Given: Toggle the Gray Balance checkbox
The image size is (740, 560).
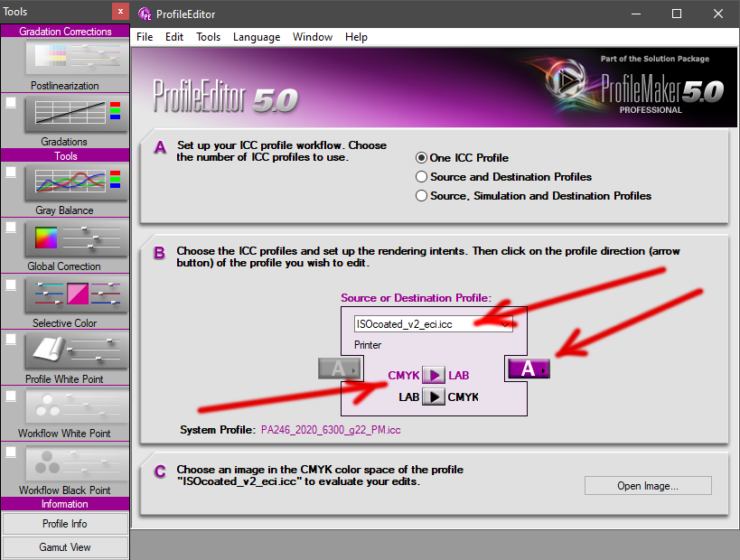Looking at the screenshot, I should point(11,172).
